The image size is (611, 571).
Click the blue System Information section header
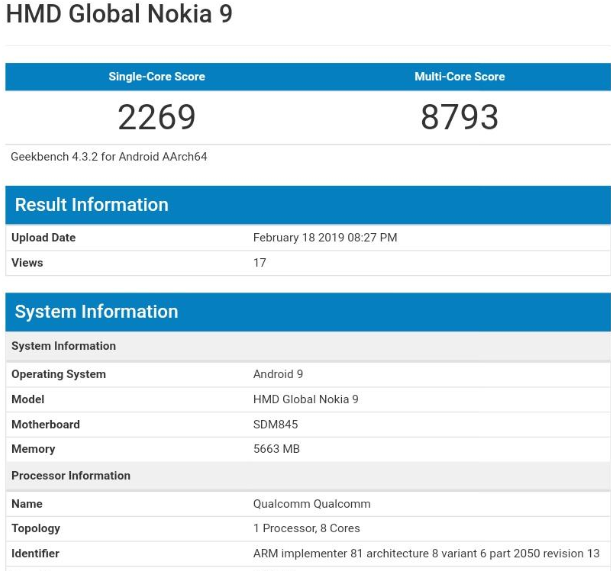click(x=96, y=312)
